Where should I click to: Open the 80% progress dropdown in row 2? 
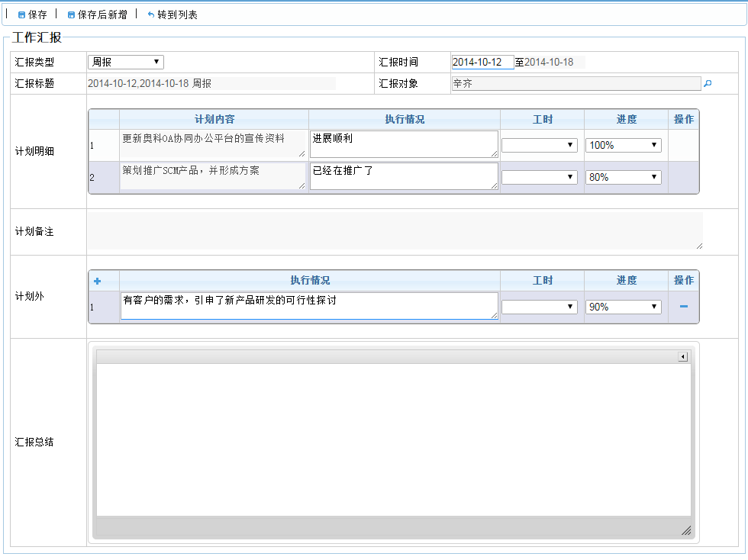pos(623,177)
